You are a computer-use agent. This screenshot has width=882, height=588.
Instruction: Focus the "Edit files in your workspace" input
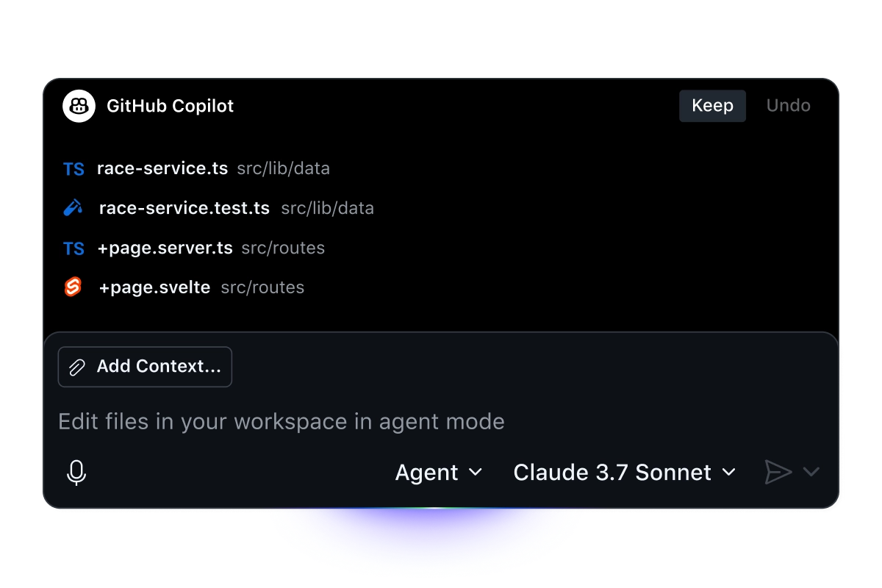click(282, 422)
